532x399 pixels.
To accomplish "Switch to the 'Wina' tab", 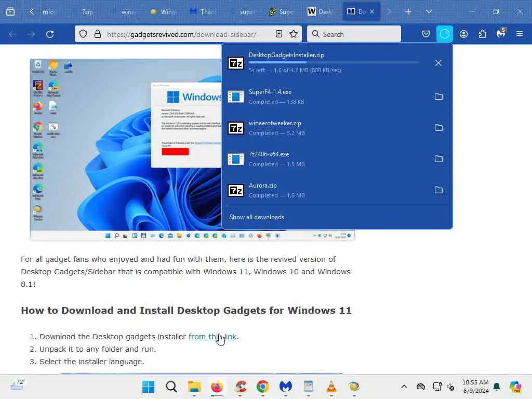I will click(164, 11).
